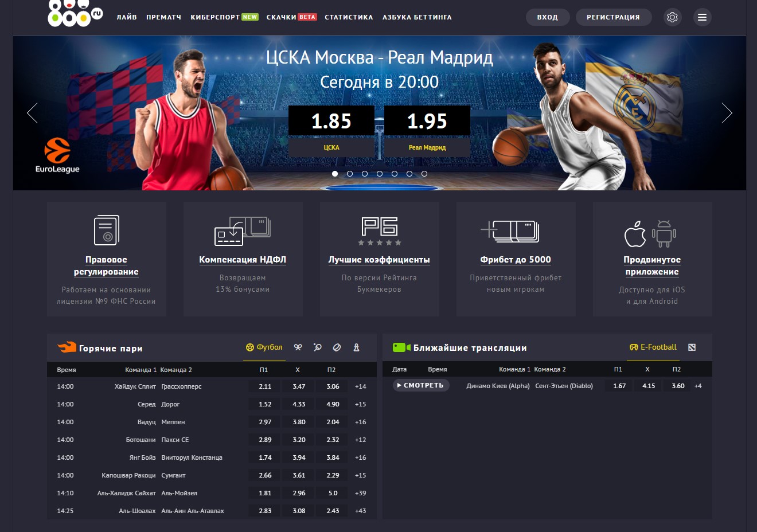Open the СТАТИСТИКА menu item
This screenshot has height=532, width=757.
[x=349, y=17]
